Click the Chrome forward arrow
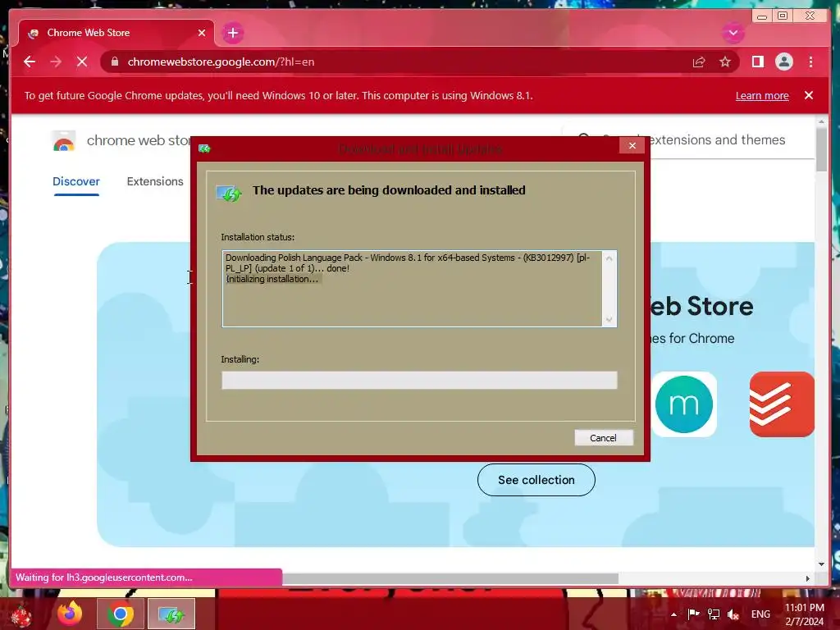Image resolution: width=840 pixels, height=630 pixels. (56, 62)
